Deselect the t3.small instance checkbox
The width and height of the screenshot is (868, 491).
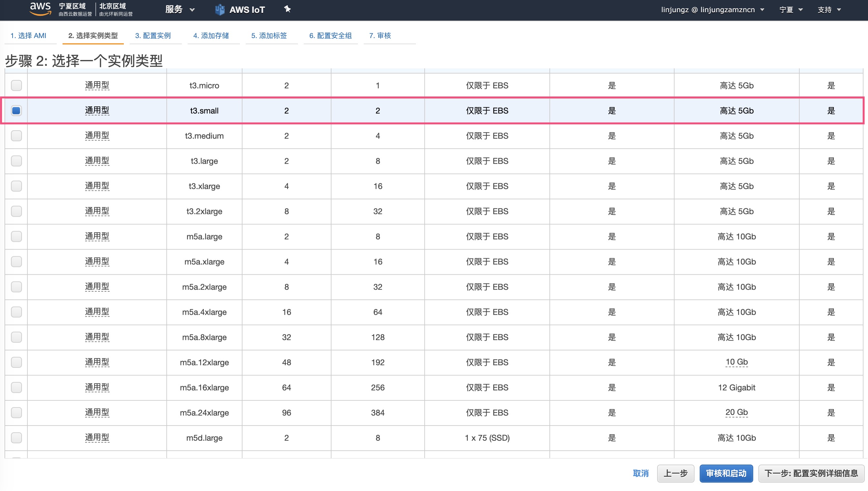pyautogui.click(x=16, y=111)
